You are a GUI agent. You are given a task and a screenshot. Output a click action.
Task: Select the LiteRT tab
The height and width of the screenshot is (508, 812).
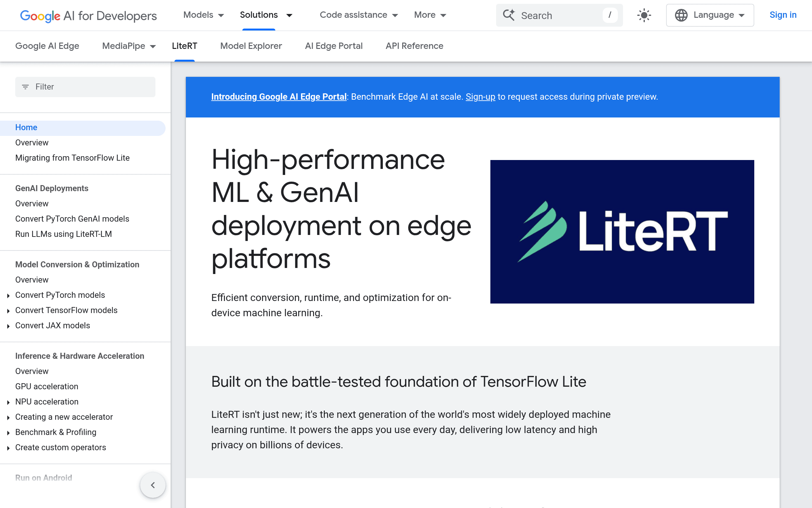(185, 46)
